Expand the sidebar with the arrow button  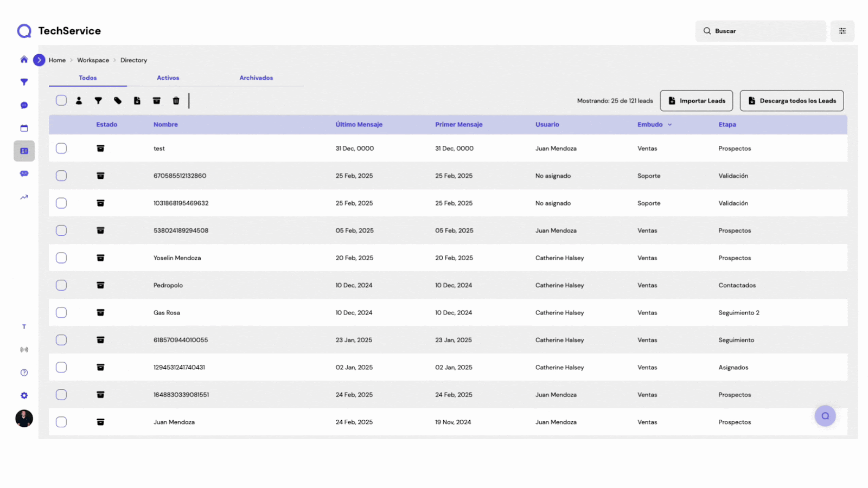tap(39, 60)
